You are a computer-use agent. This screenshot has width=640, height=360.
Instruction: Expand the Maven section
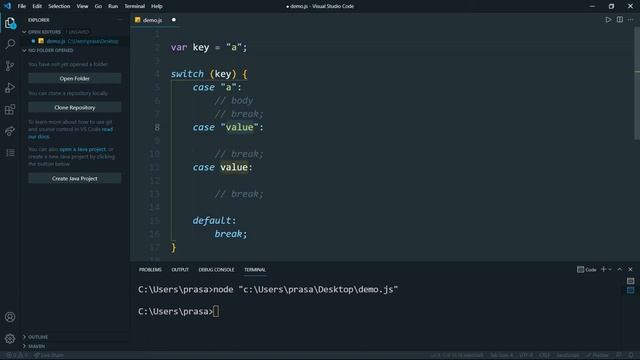(24, 346)
